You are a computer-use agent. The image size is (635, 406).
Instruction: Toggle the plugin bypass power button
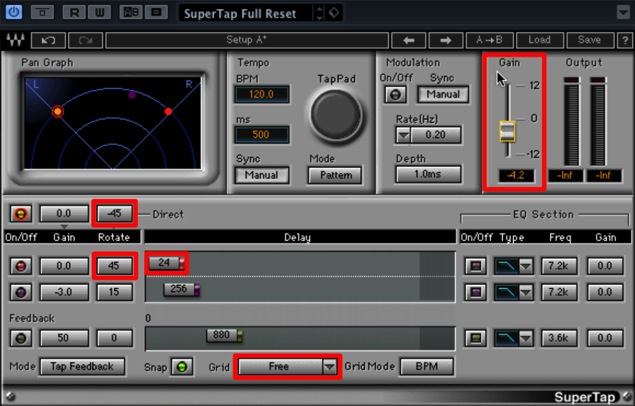pyautogui.click(x=14, y=12)
